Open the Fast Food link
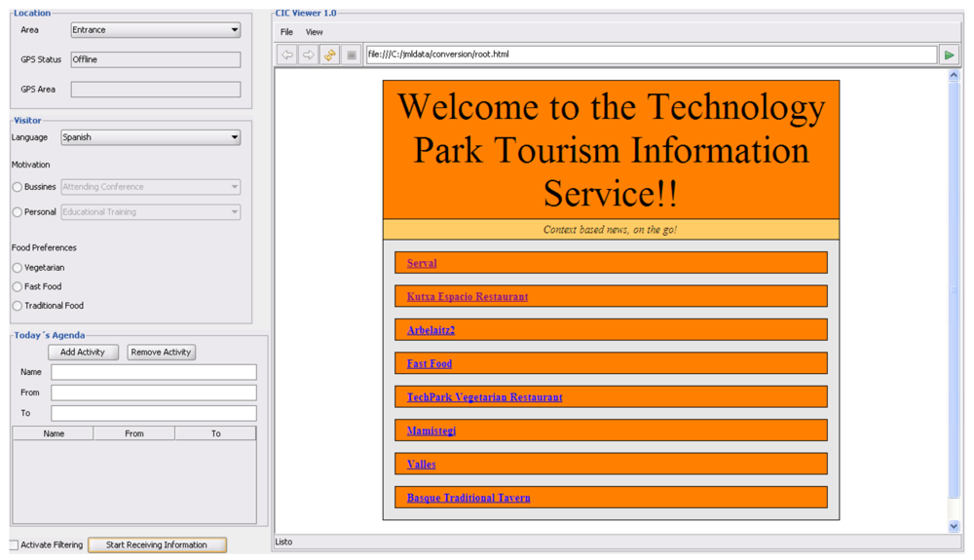 (430, 364)
